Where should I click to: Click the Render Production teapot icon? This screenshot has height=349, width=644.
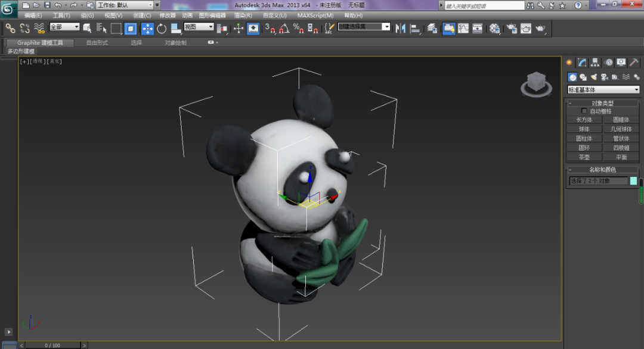pyautogui.click(x=540, y=29)
